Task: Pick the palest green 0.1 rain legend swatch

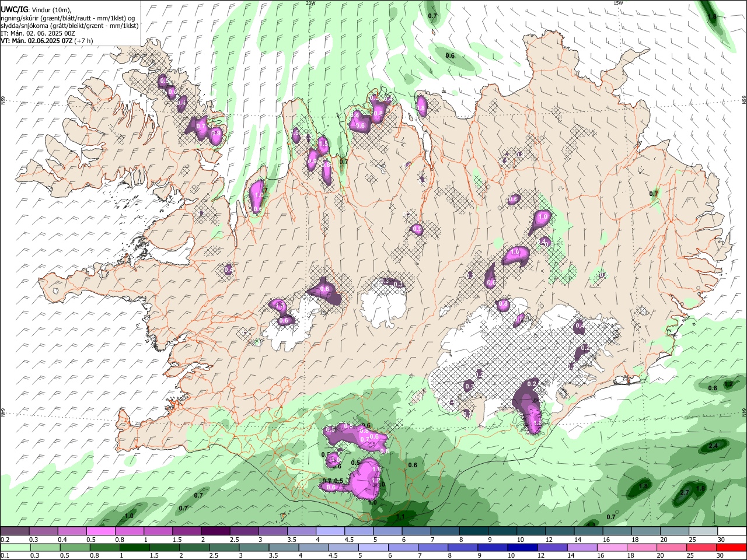Action: [14, 548]
